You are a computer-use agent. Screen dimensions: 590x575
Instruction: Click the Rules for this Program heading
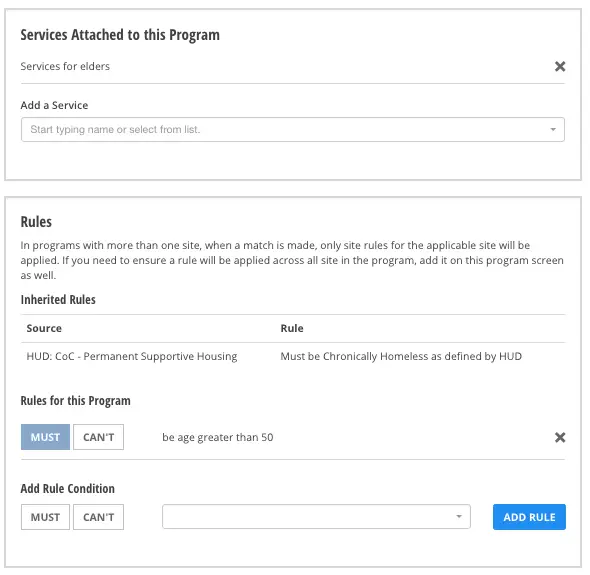coord(75,401)
